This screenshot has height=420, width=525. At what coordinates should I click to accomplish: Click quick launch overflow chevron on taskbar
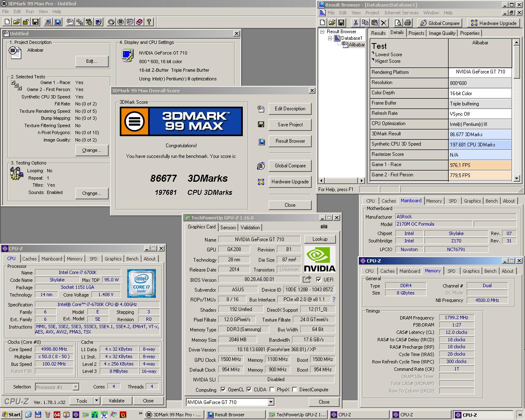coord(141,414)
